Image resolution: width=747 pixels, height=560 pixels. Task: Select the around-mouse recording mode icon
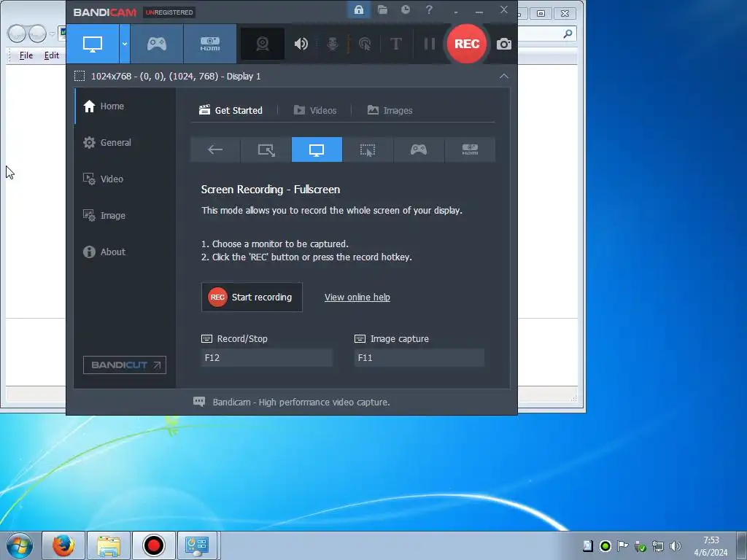pos(368,149)
